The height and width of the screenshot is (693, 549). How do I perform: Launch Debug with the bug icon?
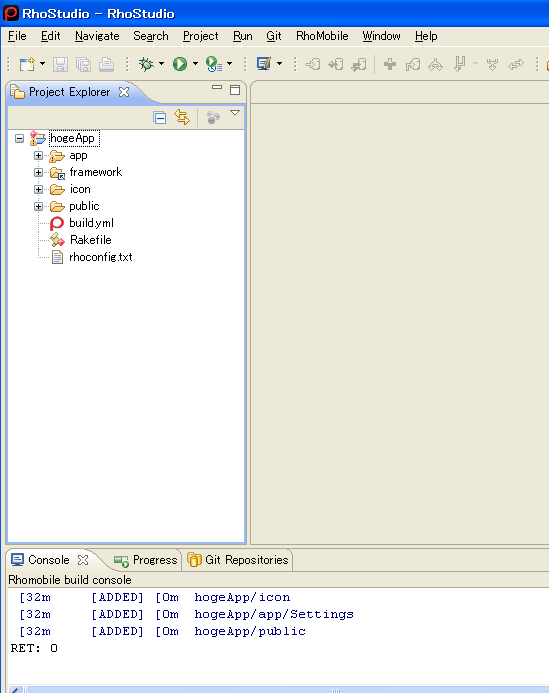click(146, 65)
